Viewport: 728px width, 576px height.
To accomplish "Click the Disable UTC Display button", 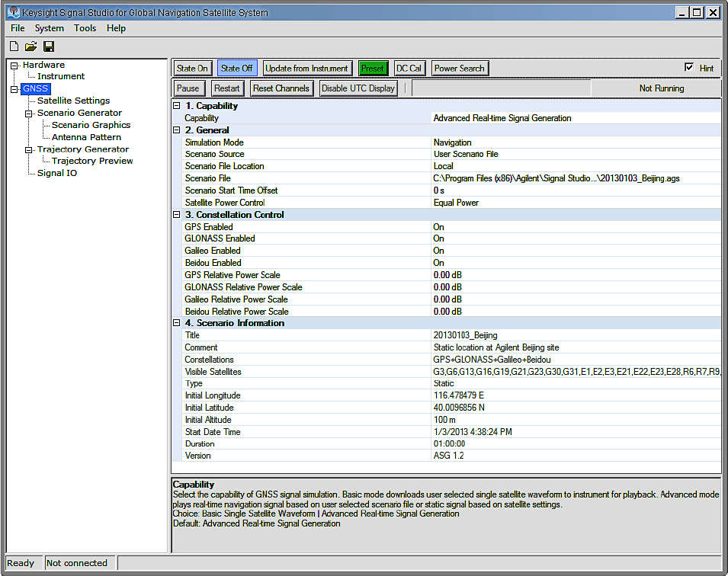I will coord(358,88).
